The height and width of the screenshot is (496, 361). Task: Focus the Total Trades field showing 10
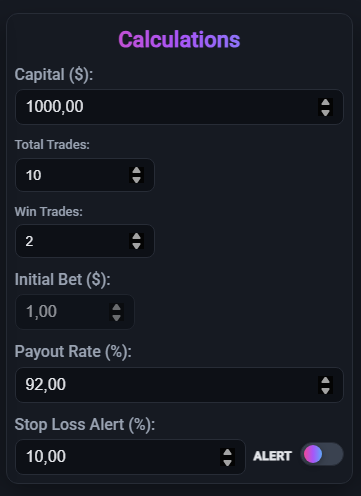[x=85, y=175]
